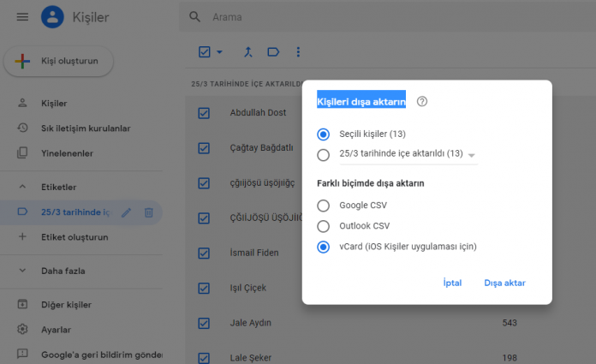Viewport: 596px width, 364px height.
Task: Click the value 543 in Jale Aydın row
Action: tap(510, 323)
